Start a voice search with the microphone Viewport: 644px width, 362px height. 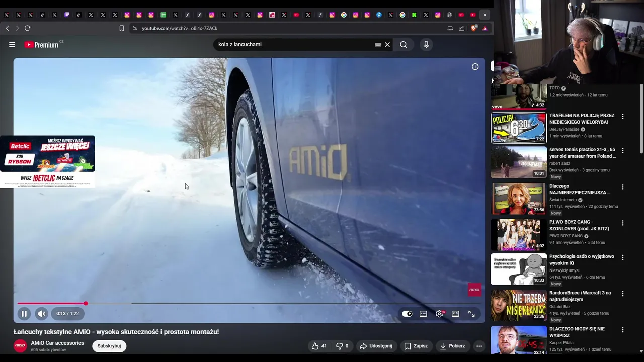[x=426, y=44]
